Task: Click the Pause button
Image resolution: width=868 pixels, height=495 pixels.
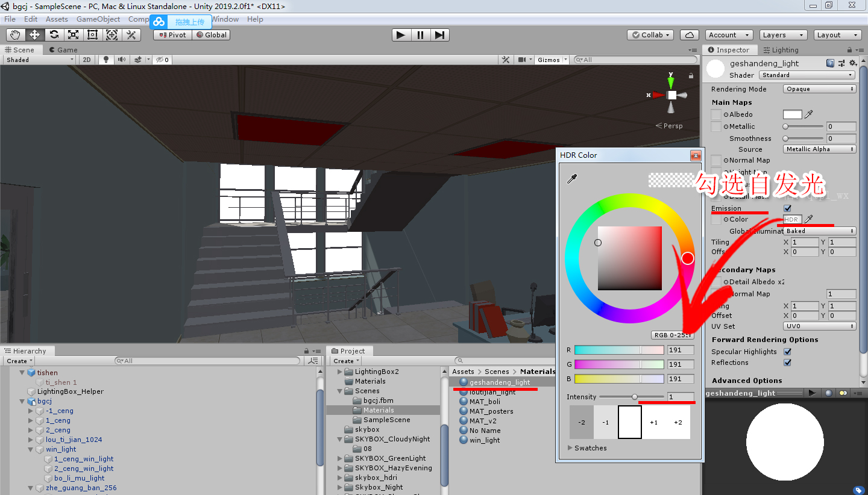Action: pos(420,35)
